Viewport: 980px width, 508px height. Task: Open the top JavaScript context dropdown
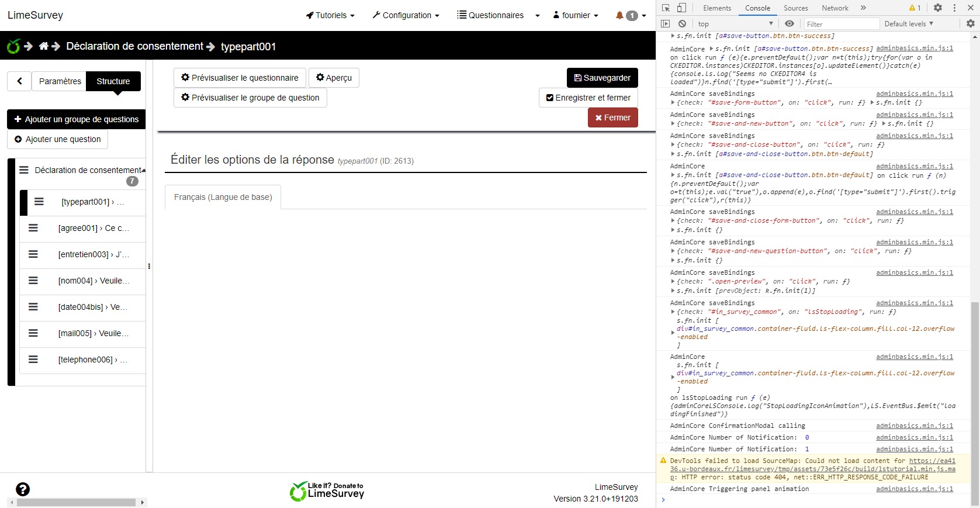[x=736, y=23]
